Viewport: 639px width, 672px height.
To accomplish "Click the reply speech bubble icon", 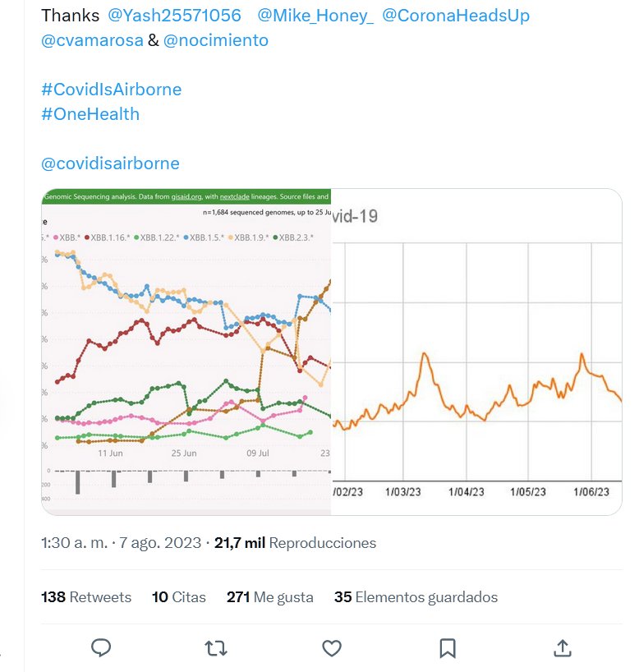I will pos(101,648).
